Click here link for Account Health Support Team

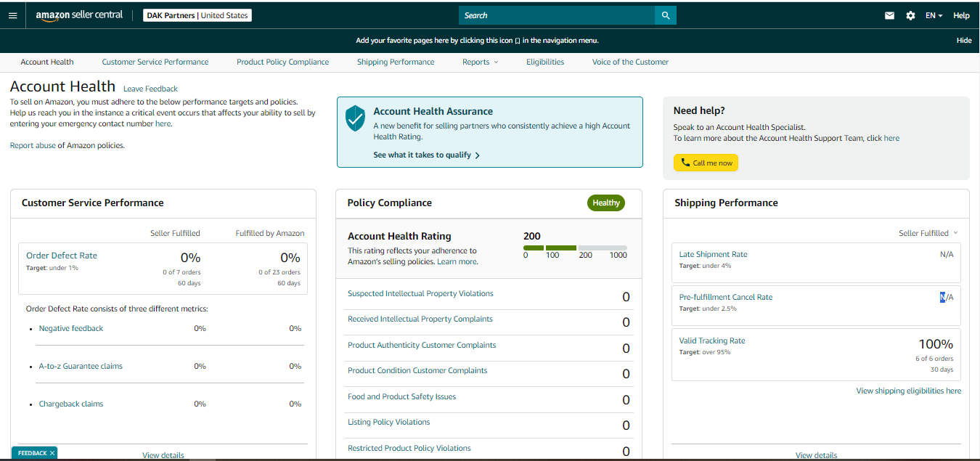coord(891,139)
